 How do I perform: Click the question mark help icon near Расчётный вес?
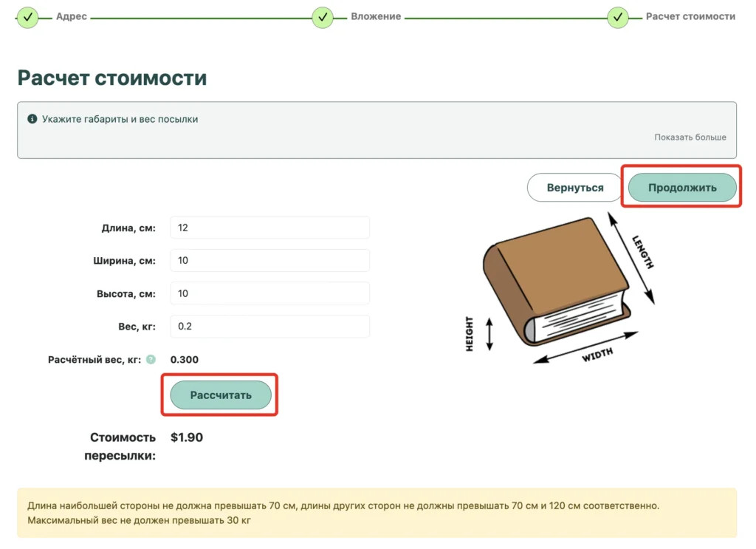tap(151, 359)
